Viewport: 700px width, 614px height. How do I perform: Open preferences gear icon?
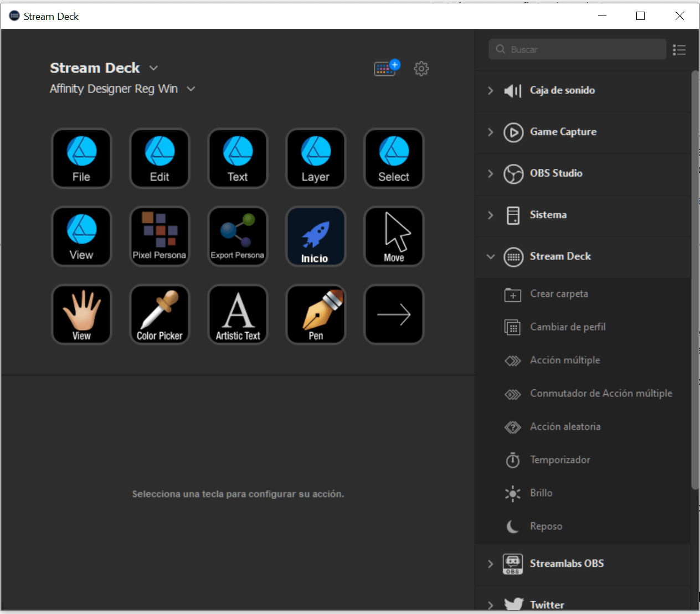point(421,69)
